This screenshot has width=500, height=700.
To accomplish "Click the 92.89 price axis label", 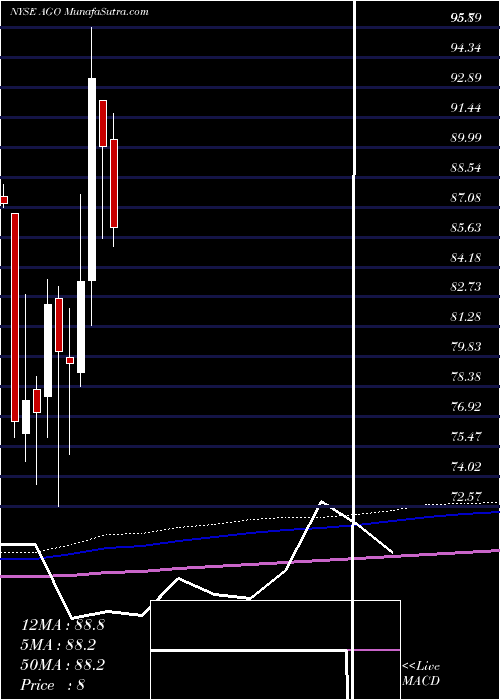I will point(466,78).
